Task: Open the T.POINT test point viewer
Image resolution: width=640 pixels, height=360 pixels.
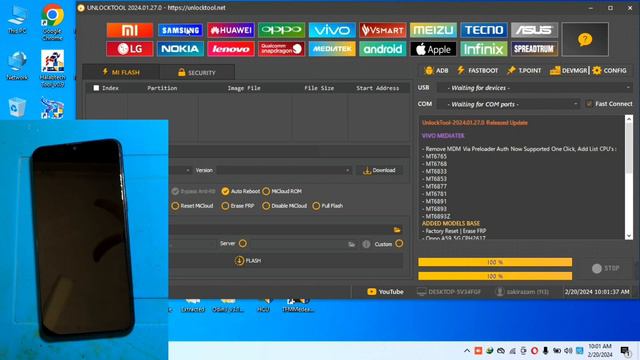Action: click(x=524, y=71)
